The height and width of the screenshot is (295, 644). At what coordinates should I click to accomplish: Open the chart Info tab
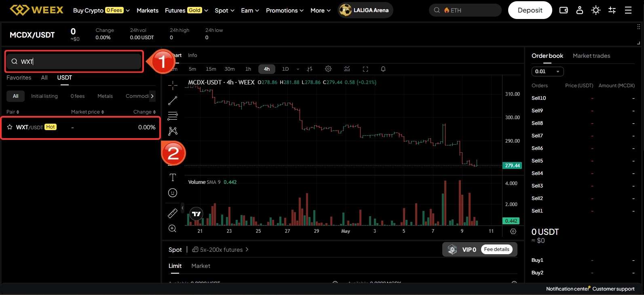pyautogui.click(x=192, y=55)
